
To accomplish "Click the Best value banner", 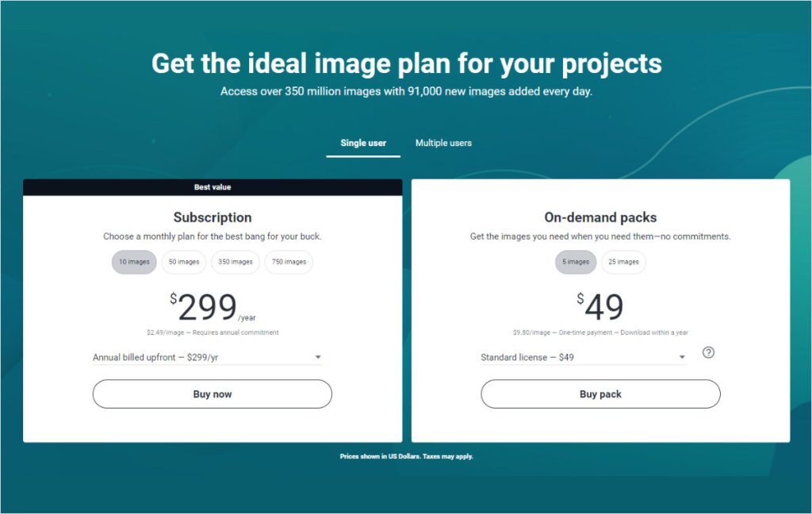I will coord(213,187).
